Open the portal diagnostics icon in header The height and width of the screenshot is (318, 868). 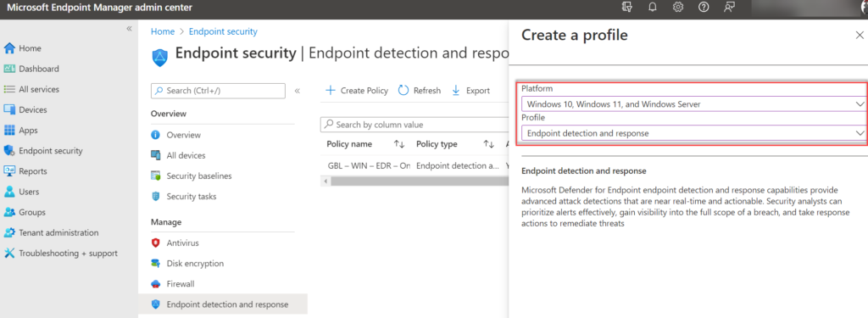pos(627,8)
